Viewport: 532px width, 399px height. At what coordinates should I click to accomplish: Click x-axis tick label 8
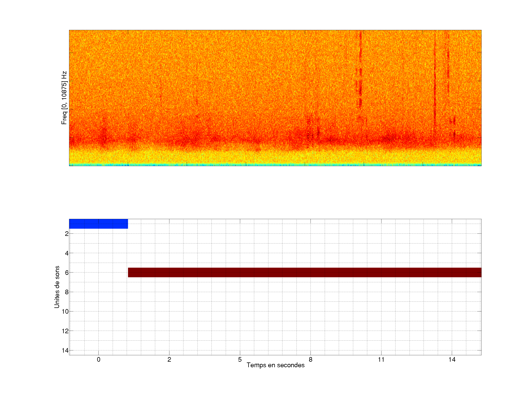[x=311, y=359]
